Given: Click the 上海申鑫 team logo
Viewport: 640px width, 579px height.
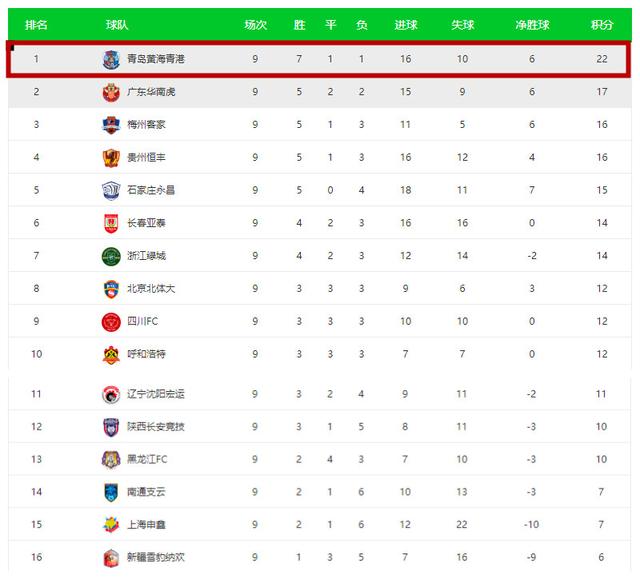Looking at the screenshot, I should [x=110, y=525].
